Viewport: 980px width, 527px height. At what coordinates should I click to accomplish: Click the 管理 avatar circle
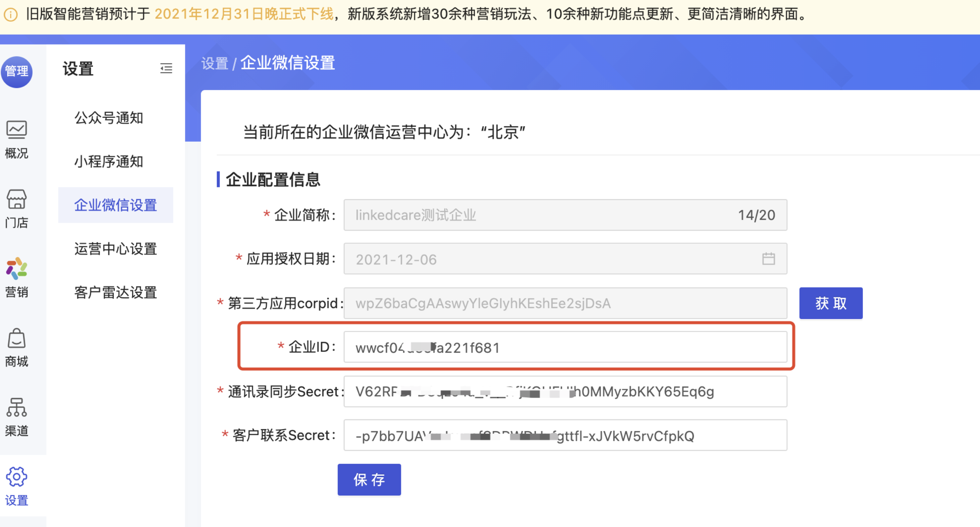coord(17,71)
